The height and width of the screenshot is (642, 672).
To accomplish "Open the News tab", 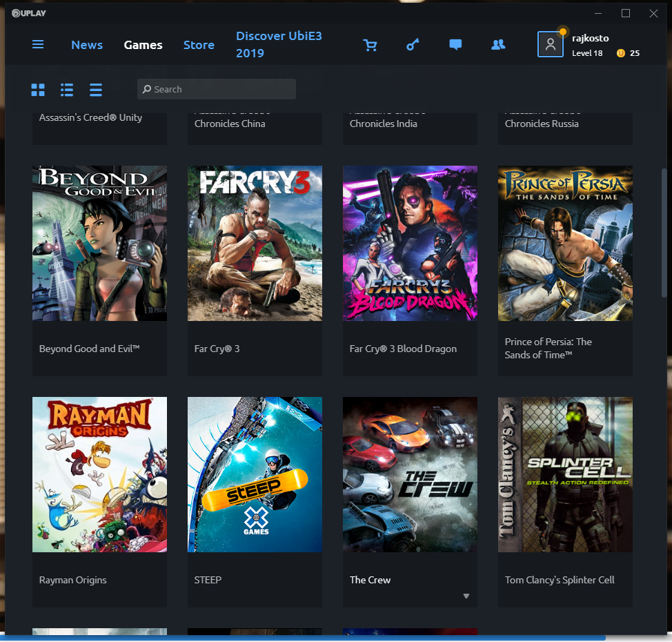I will coord(87,45).
